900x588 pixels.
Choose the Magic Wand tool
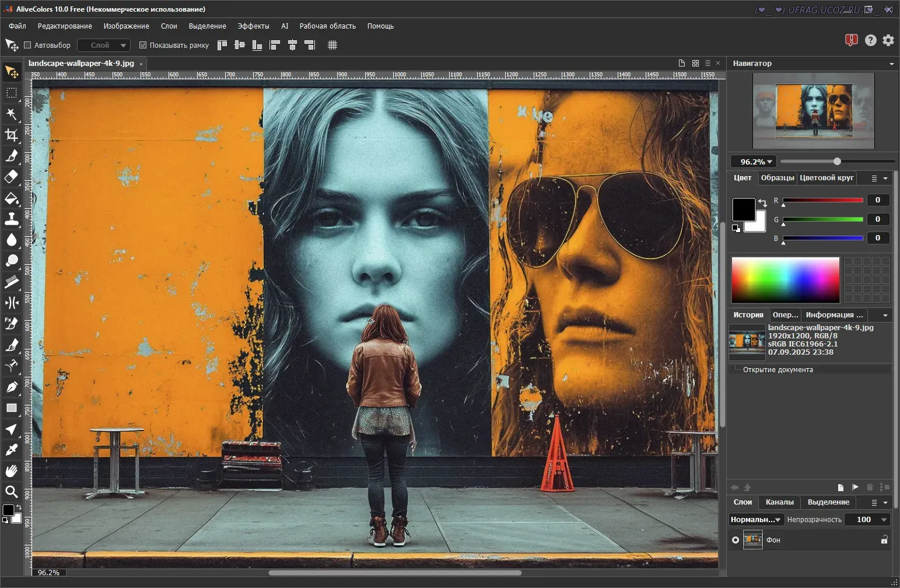[x=11, y=114]
